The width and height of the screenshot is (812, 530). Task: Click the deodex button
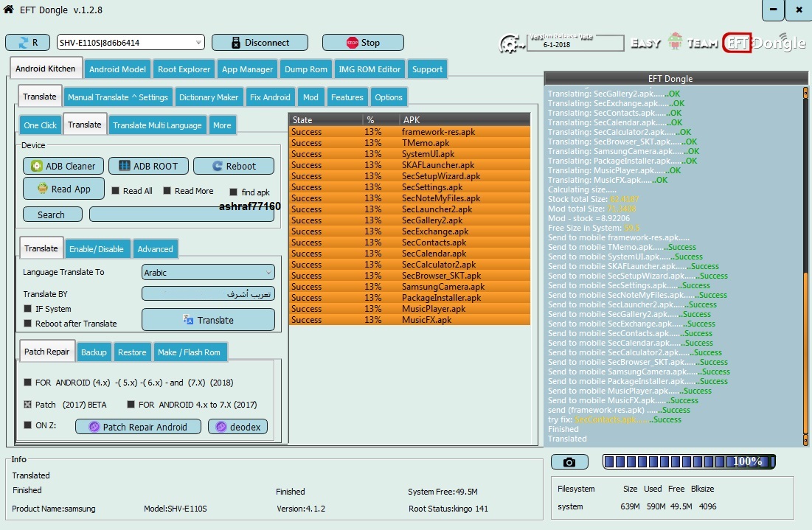tap(238, 427)
